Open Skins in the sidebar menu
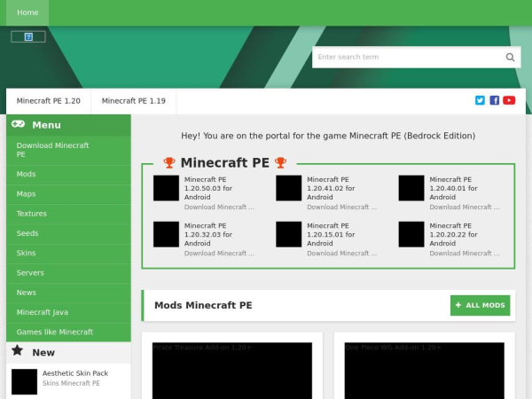This screenshot has width=532, height=399. (68, 253)
